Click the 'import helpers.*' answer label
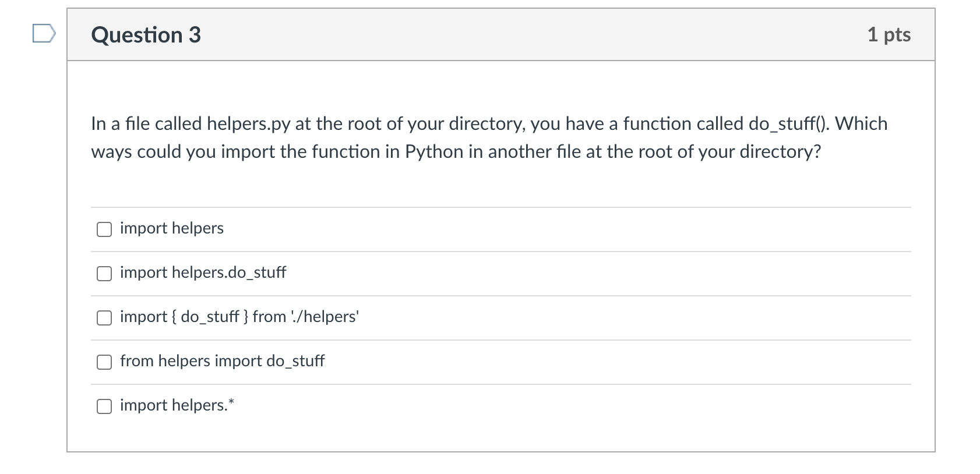Screen dimensions: 980x474 pyautogui.click(x=177, y=405)
